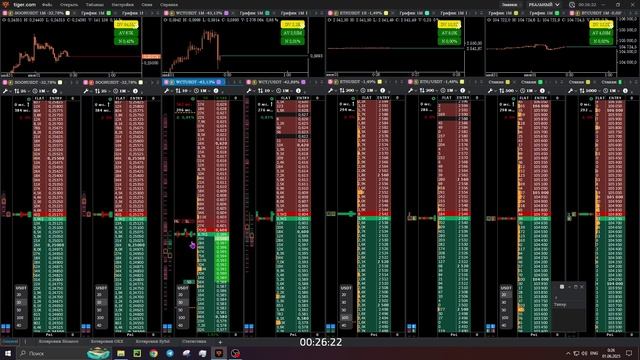
Task: Click yellow DV button on WCTUSDT chart
Action: point(292,25)
